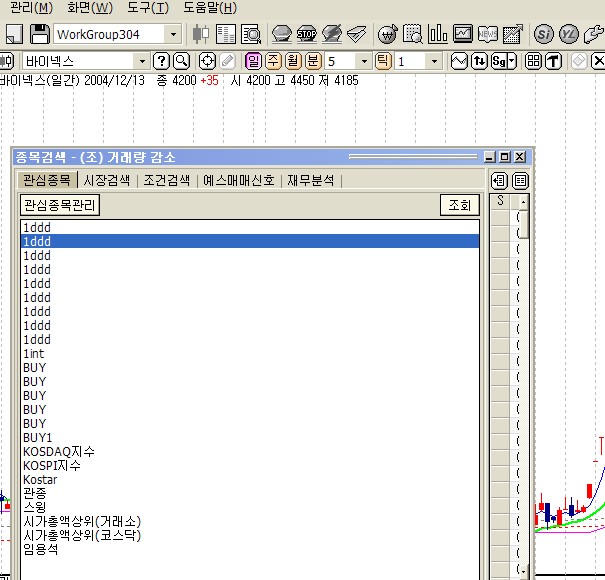Open the minute interval dropdown showing 5
Viewport: 605px width, 580px height.
click(x=363, y=61)
